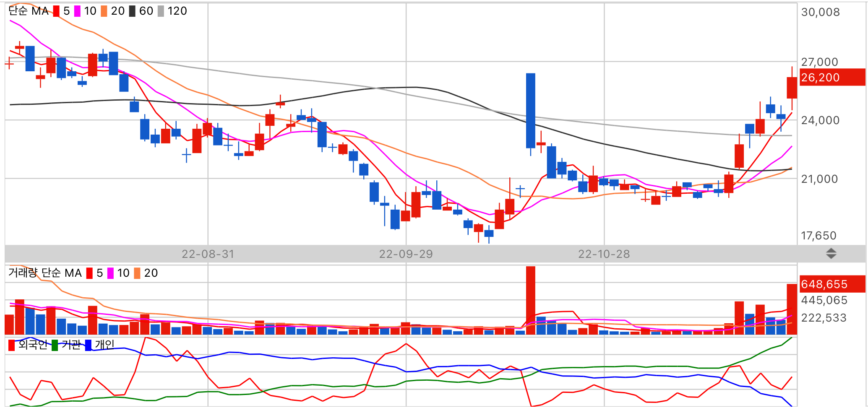Click the 21,000 price axis label
The image size is (868, 413).
click(820, 179)
